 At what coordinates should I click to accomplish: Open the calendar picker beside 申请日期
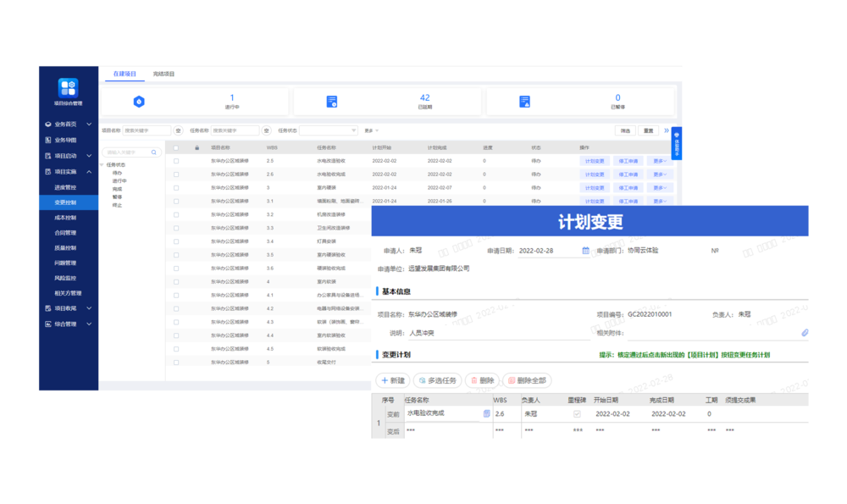coord(585,251)
